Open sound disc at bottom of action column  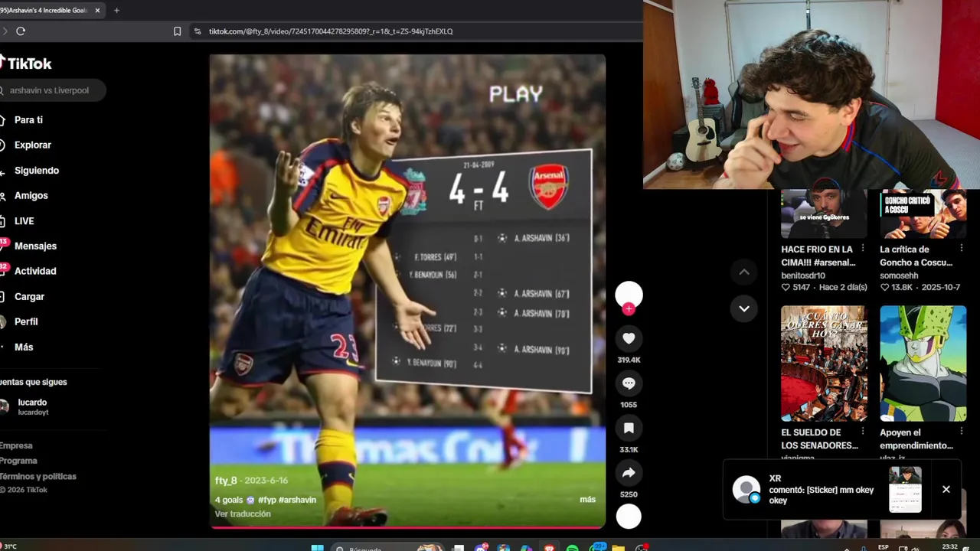click(x=629, y=517)
